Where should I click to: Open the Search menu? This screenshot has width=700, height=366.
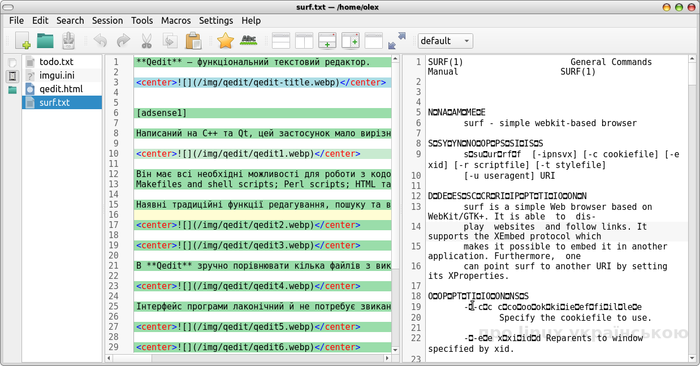pyautogui.click(x=70, y=21)
